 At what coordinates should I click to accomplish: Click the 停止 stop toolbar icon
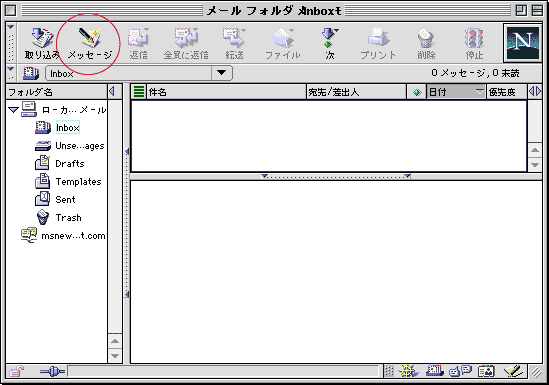(474, 38)
